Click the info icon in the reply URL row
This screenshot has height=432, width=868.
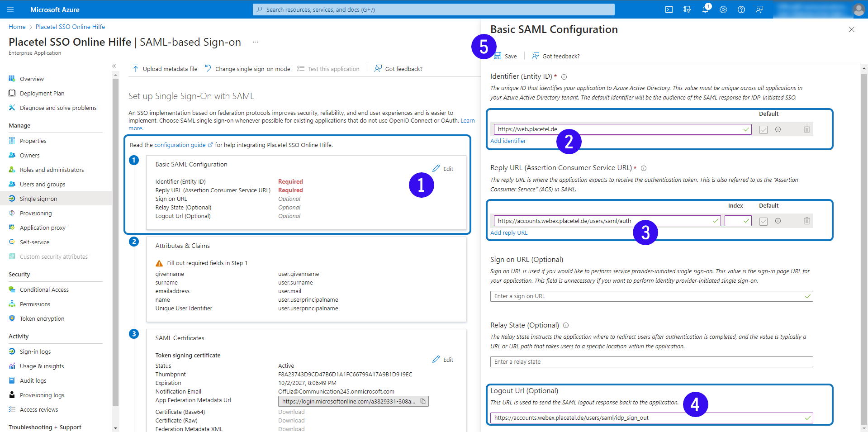(x=778, y=221)
